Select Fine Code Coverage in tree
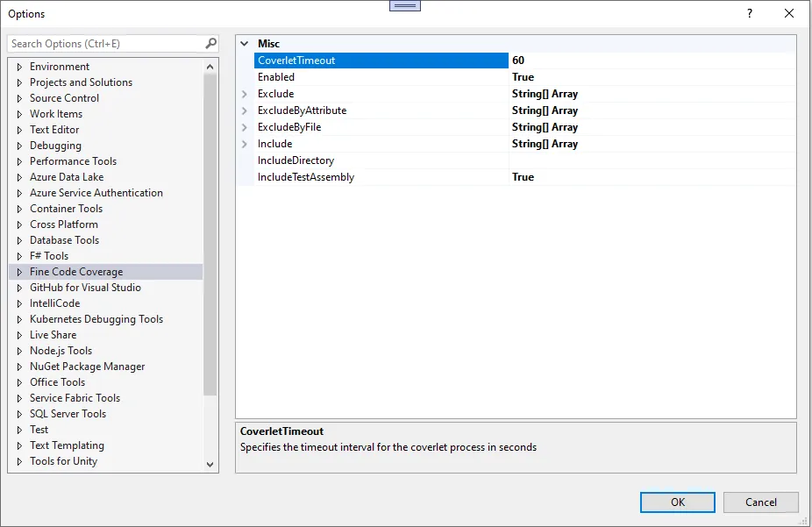Viewport: 812px width, 527px height. pyautogui.click(x=76, y=272)
